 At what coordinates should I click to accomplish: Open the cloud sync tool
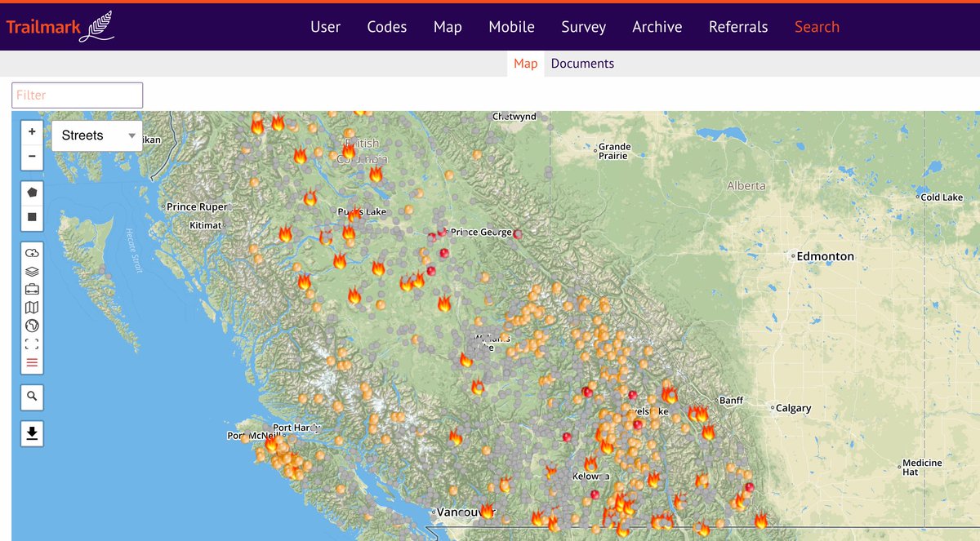pyautogui.click(x=32, y=252)
